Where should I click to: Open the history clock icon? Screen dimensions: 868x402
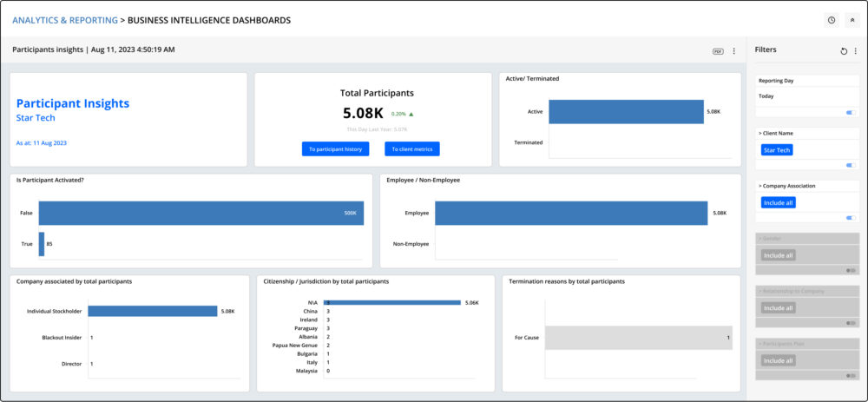click(x=832, y=20)
